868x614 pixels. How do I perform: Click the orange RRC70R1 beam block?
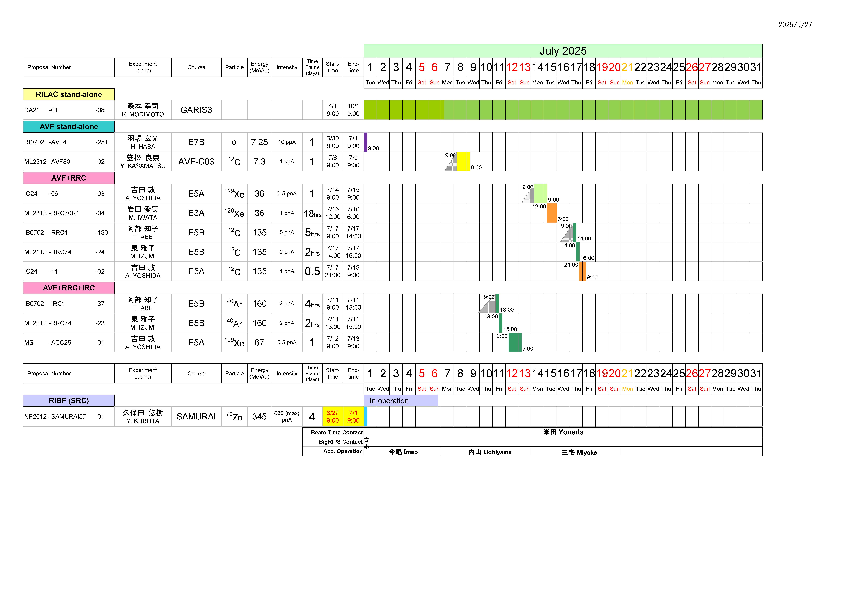552,213
